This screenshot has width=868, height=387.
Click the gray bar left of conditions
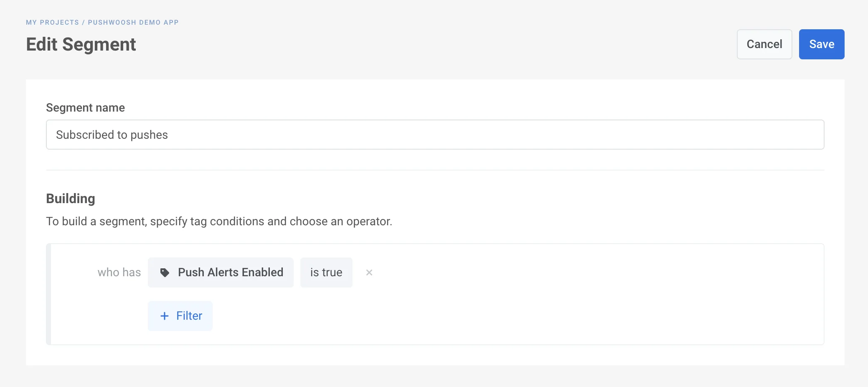(48, 294)
